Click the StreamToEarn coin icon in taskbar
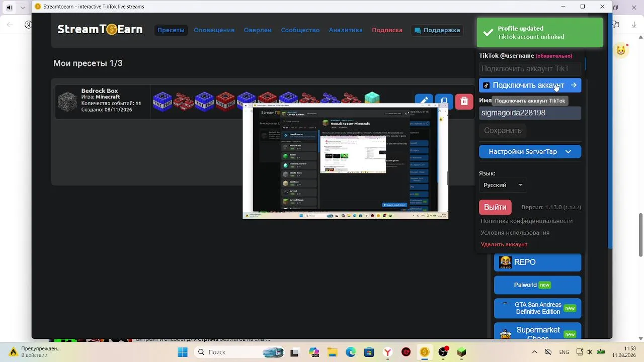 click(x=425, y=352)
